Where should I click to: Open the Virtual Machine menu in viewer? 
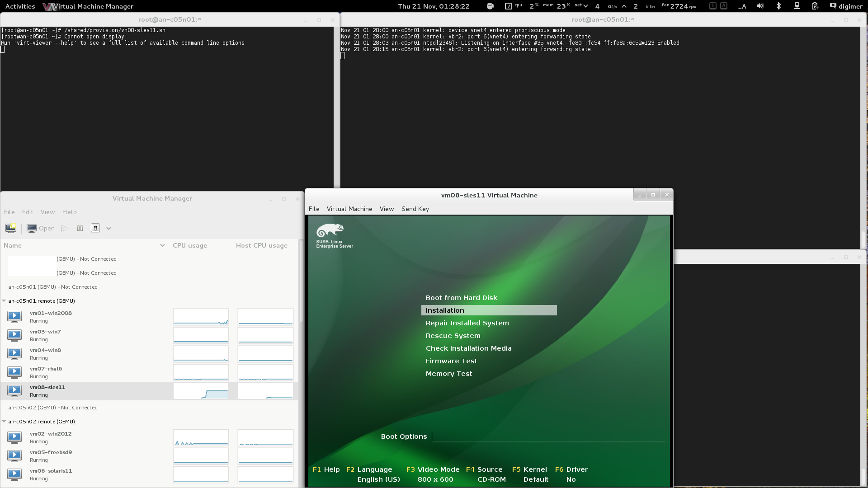[349, 209]
